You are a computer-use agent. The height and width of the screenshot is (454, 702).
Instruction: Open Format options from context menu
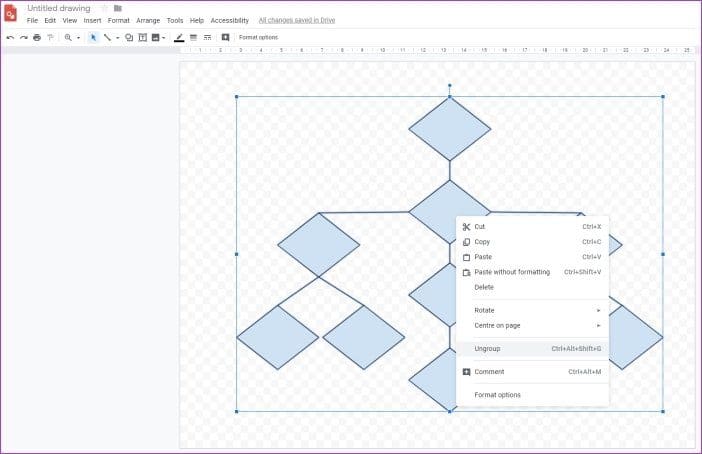coord(532,395)
